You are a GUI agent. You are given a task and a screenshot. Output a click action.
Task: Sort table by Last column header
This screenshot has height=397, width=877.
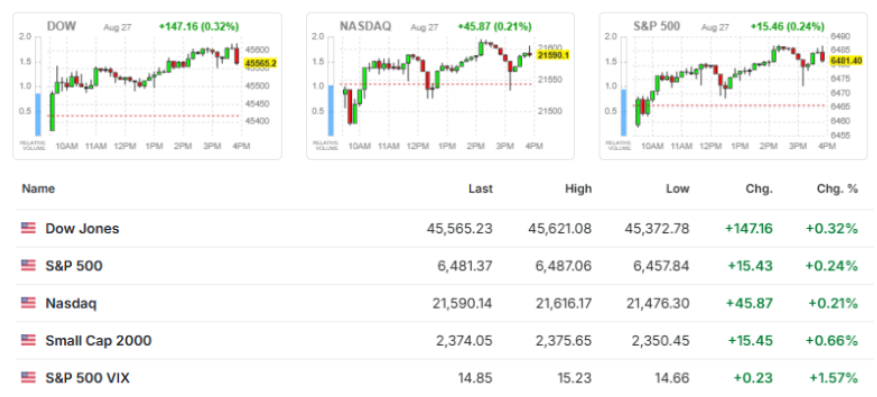click(480, 189)
